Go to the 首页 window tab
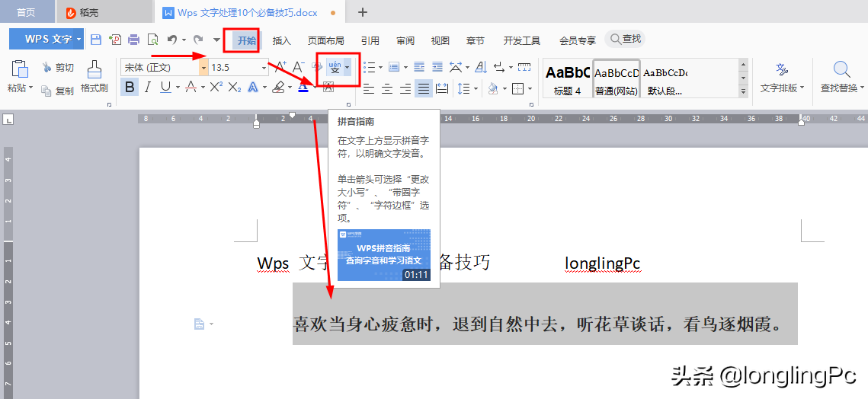The image size is (868, 399). (26, 12)
